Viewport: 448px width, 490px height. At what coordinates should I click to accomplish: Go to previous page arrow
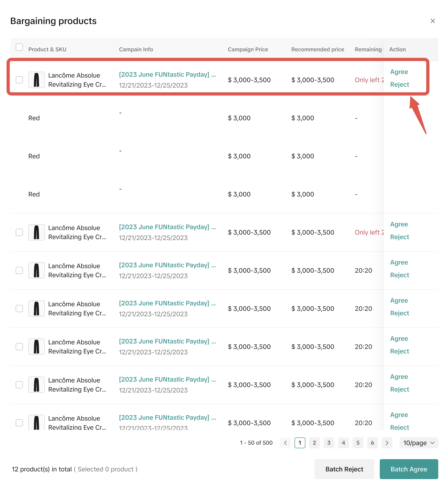coord(285,443)
